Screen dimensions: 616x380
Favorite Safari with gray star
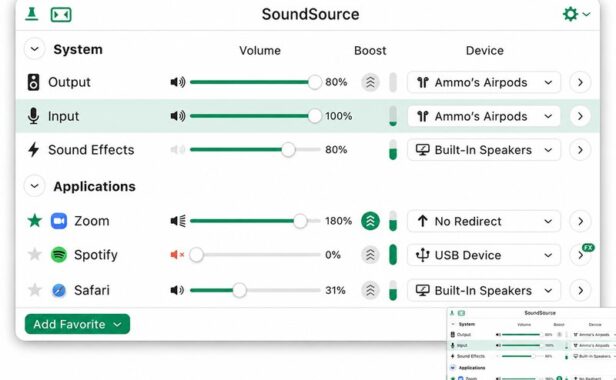point(35,290)
